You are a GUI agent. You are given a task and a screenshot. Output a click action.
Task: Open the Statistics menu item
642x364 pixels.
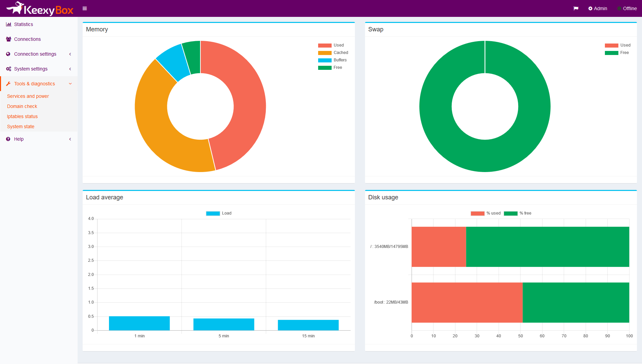click(x=39, y=24)
